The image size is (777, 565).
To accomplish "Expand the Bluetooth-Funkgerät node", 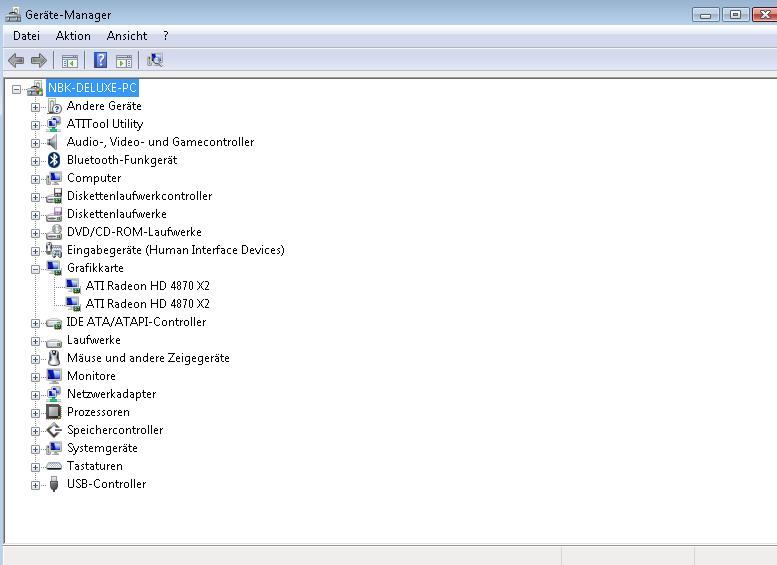I will tap(35, 161).
